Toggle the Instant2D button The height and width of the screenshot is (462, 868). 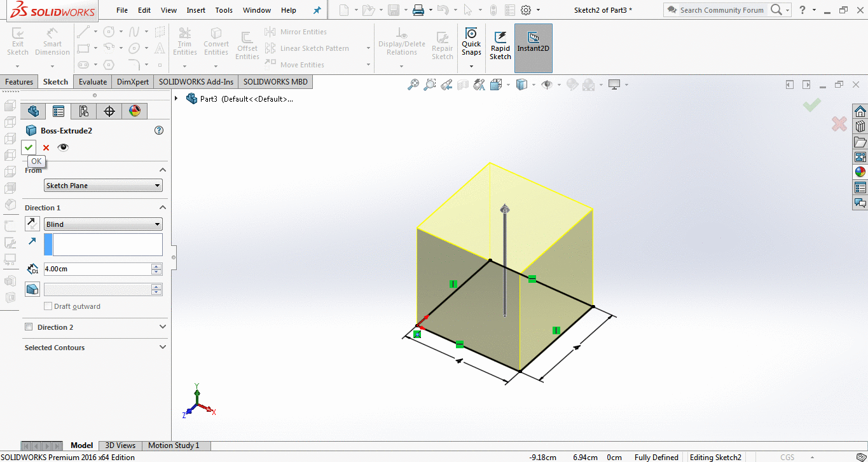pos(534,48)
